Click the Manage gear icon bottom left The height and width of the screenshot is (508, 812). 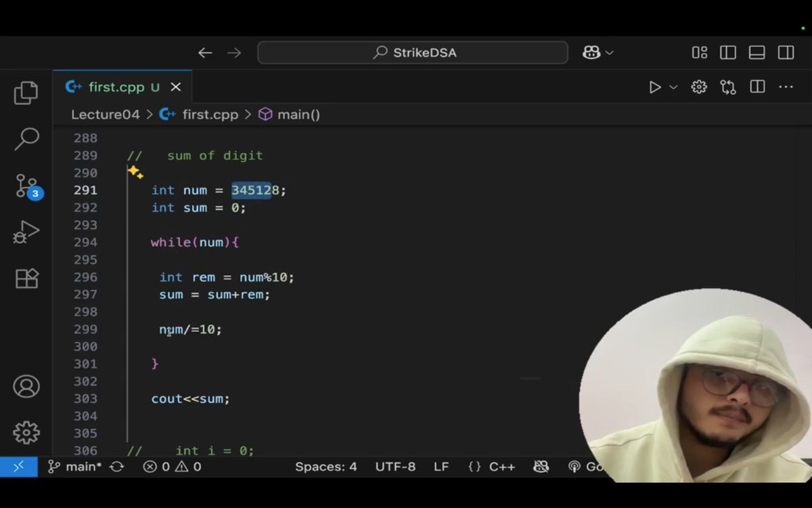click(x=26, y=432)
